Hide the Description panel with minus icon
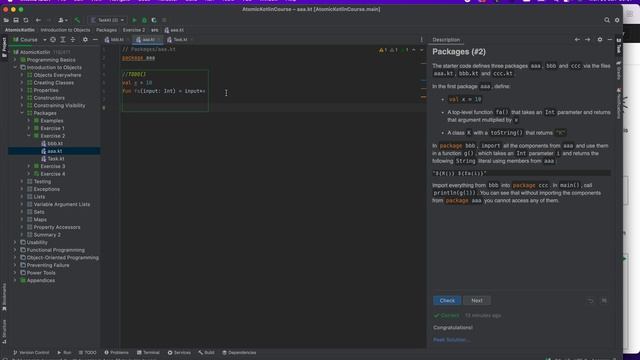This screenshot has width=640, height=360. click(x=610, y=40)
